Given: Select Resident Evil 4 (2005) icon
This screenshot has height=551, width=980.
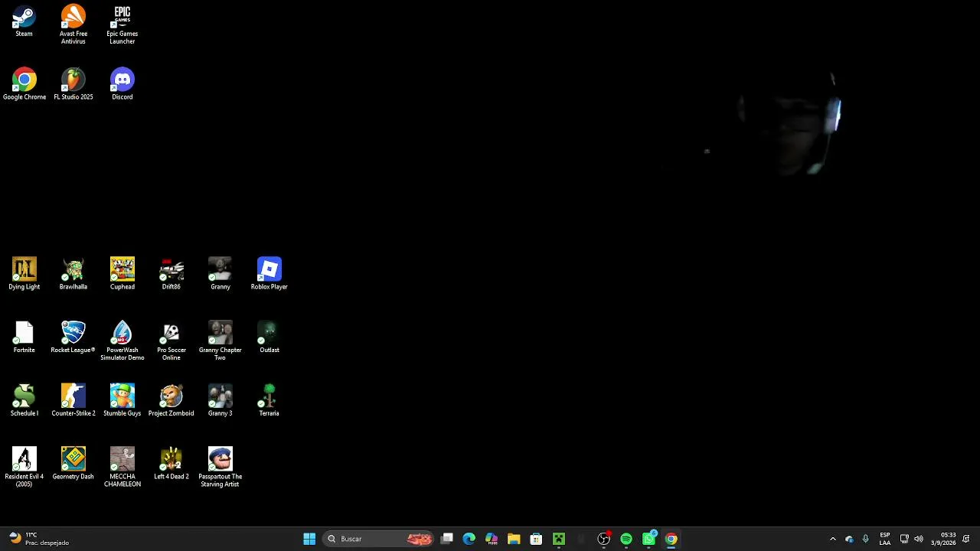Looking at the screenshot, I should pos(24,468).
